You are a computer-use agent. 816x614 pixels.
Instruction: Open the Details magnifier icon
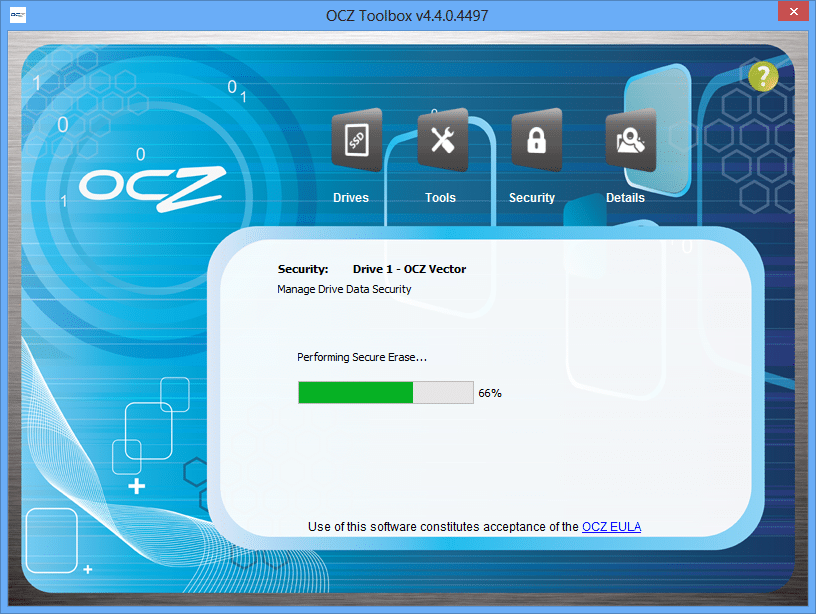tap(631, 140)
